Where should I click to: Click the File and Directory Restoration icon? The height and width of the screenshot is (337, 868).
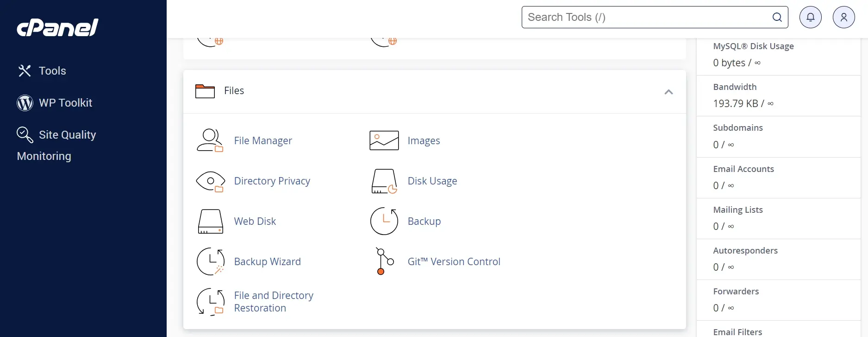[211, 302]
